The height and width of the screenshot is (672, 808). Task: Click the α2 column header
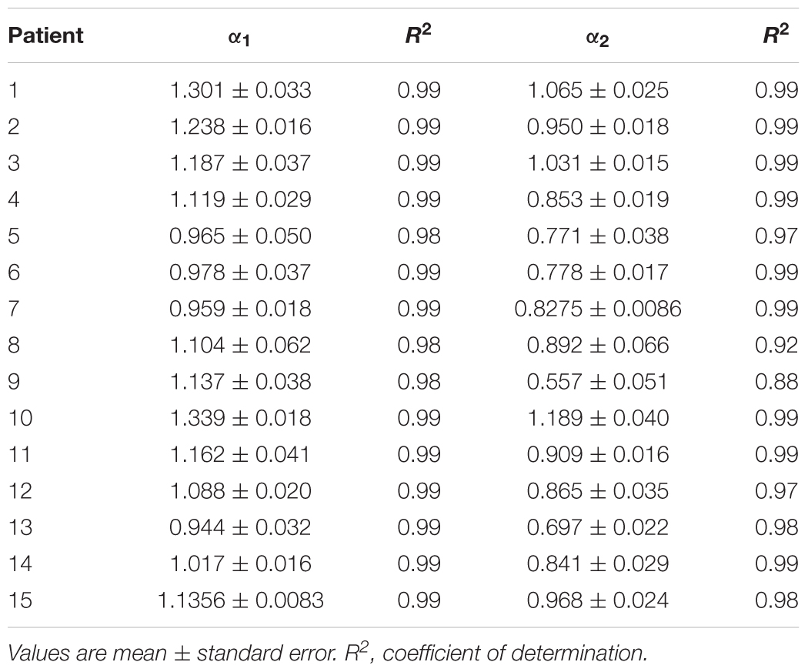tap(597, 37)
